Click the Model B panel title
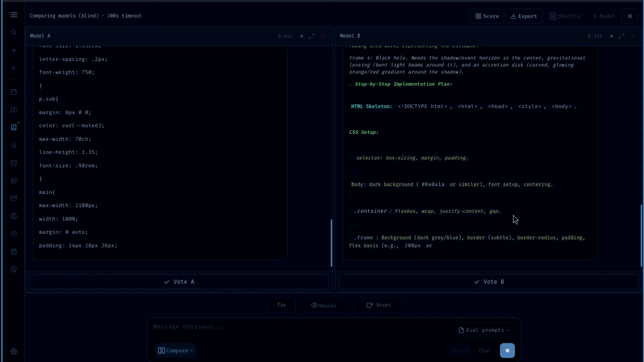 [350, 36]
